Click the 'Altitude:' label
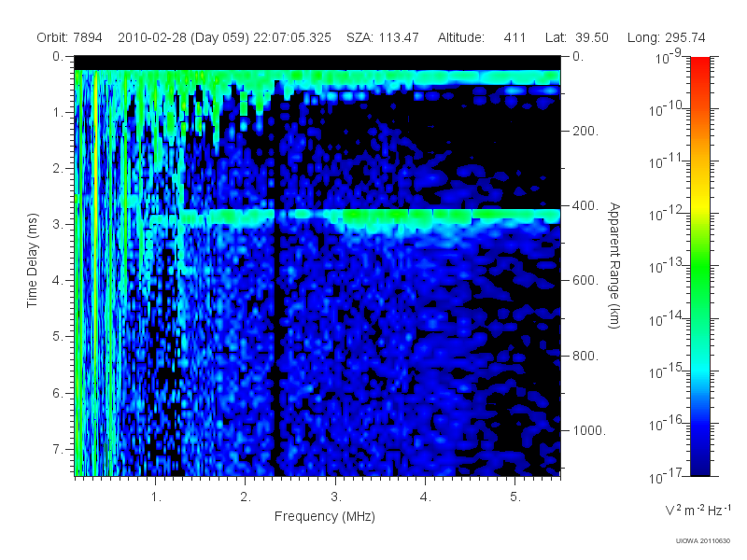 (461, 37)
